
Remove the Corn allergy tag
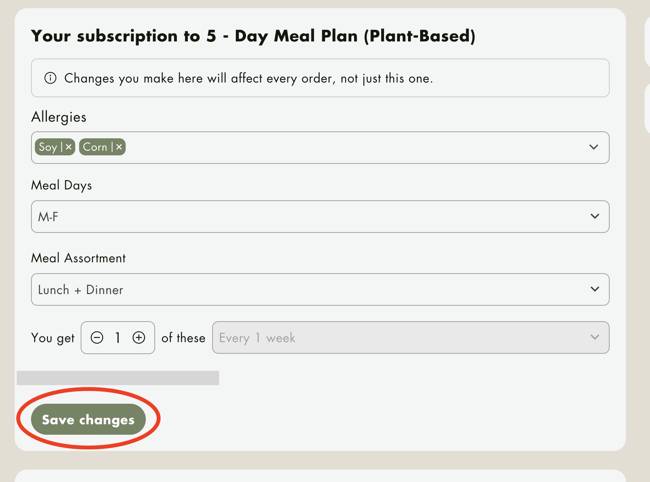click(x=119, y=147)
